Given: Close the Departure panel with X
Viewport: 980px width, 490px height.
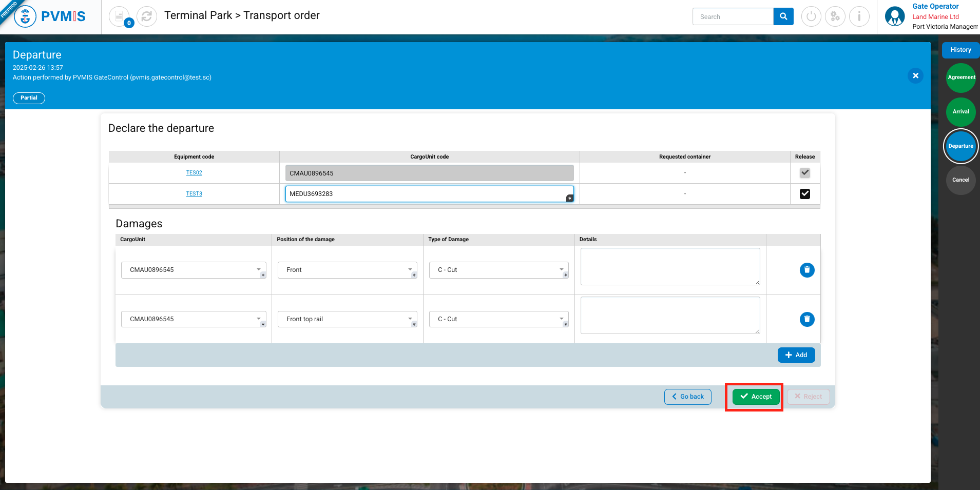Looking at the screenshot, I should point(915,75).
